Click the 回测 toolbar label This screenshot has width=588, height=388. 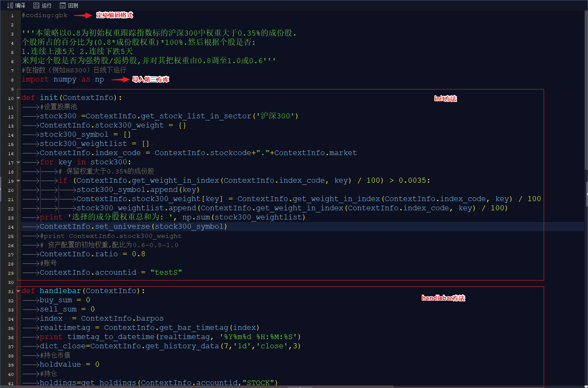(73, 5)
